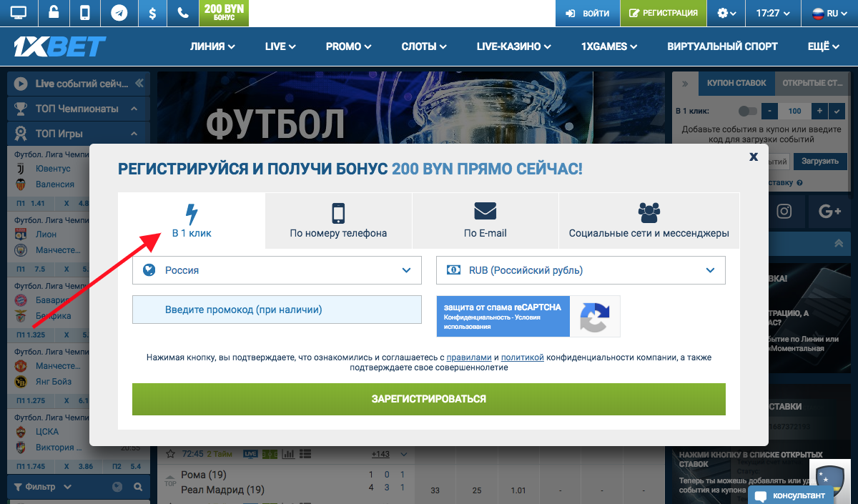Click the phone callback icon
Image resolution: width=858 pixels, height=504 pixels.
(x=184, y=13)
